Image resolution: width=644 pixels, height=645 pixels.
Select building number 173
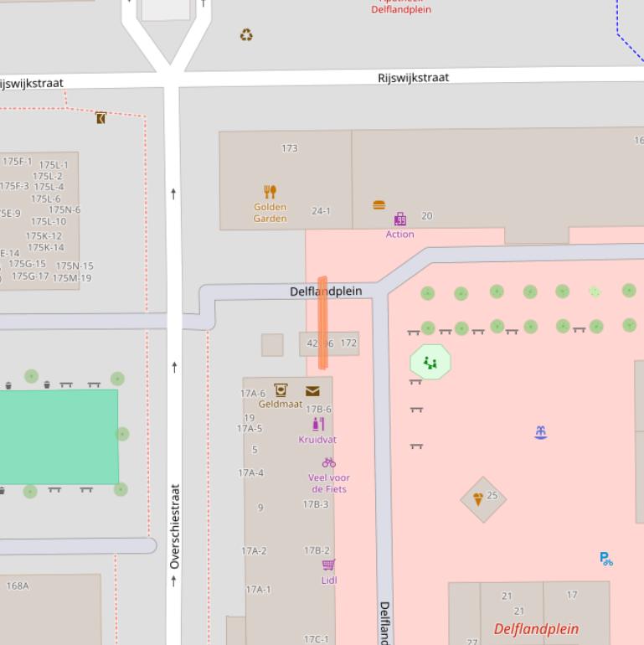(x=289, y=148)
